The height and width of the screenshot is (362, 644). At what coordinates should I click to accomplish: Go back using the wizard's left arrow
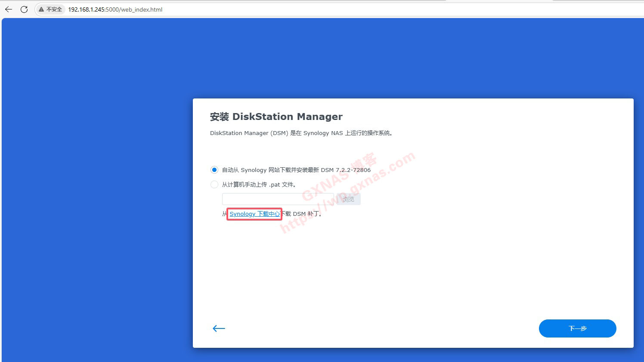pos(219,328)
